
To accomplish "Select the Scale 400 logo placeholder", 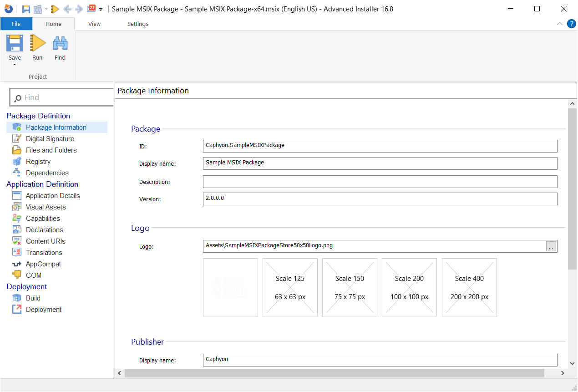I will 469,287.
